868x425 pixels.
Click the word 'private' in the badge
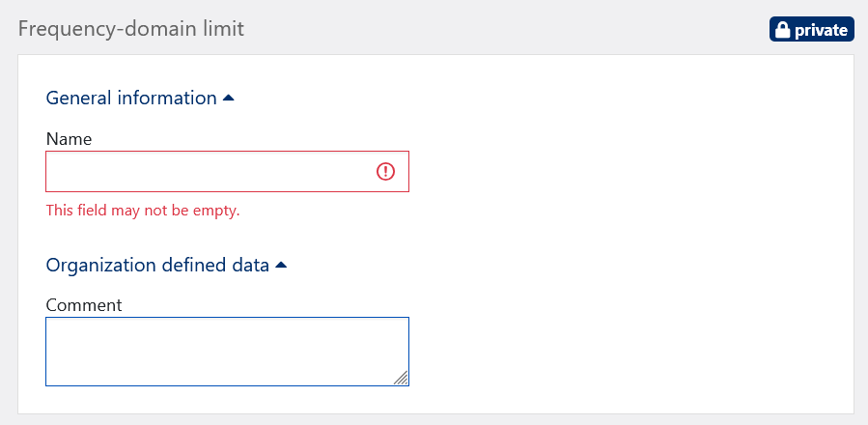(821, 31)
